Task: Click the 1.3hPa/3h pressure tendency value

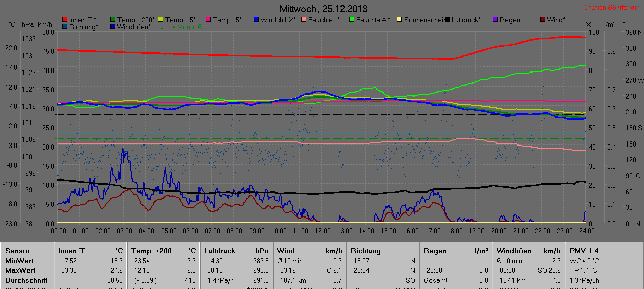Action: tap(584, 280)
